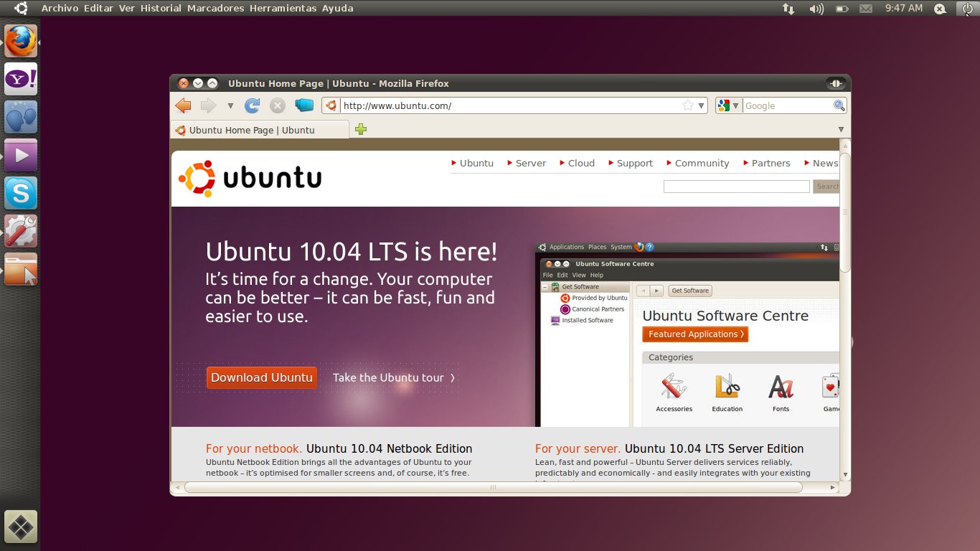Reload the page with the blue arrow
Viewport: 980px width, 551px height.
pos(252,105)
